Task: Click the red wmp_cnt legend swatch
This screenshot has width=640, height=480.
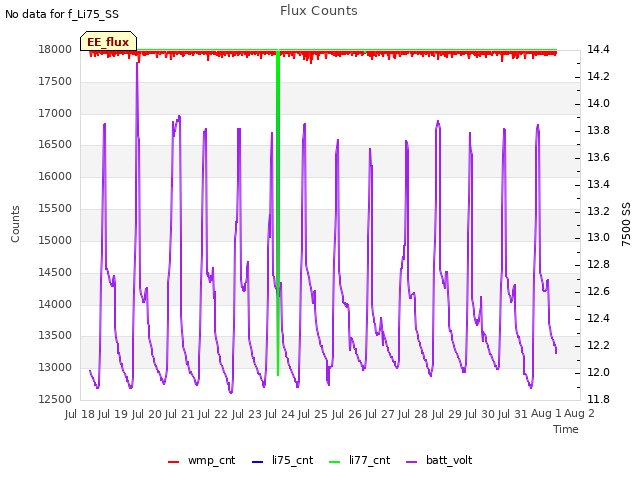Action: pos(173,461)
